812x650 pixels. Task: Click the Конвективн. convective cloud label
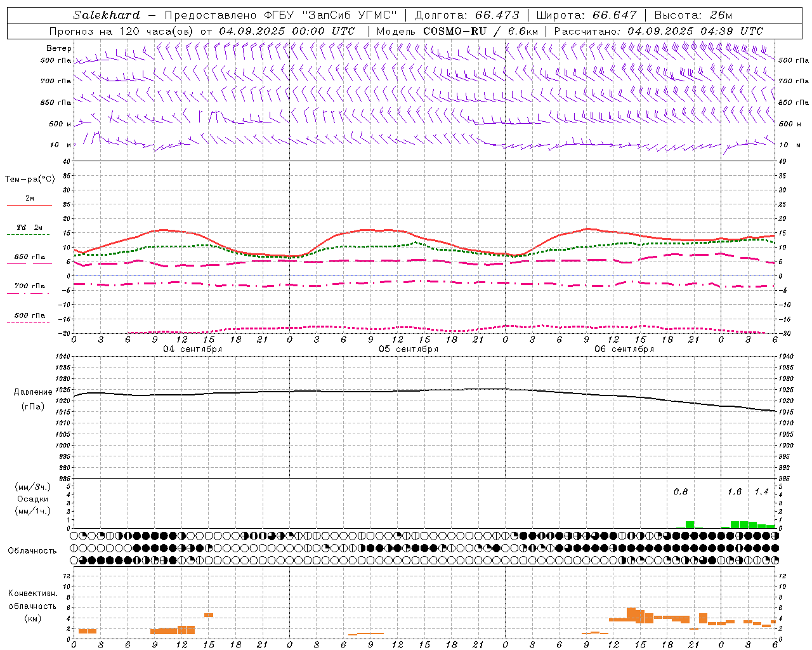(33, 594)
